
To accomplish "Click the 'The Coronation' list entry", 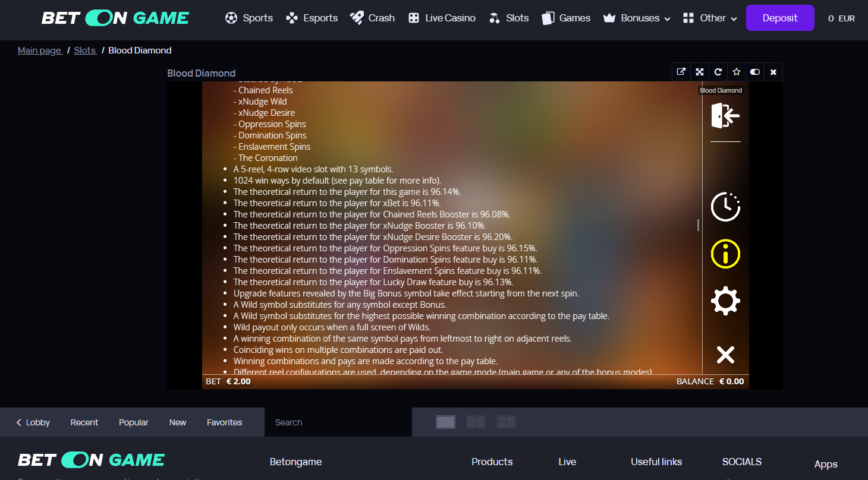I will [266, 158].
